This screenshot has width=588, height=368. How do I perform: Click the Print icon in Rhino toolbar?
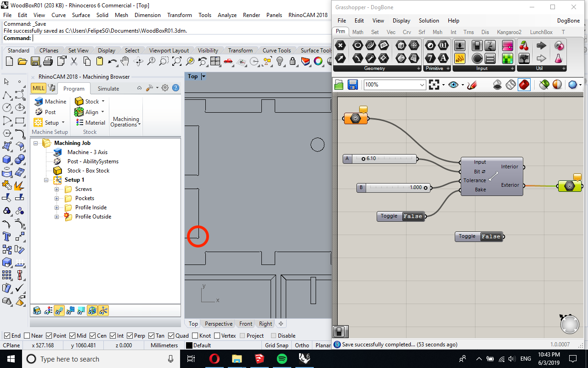48,61
